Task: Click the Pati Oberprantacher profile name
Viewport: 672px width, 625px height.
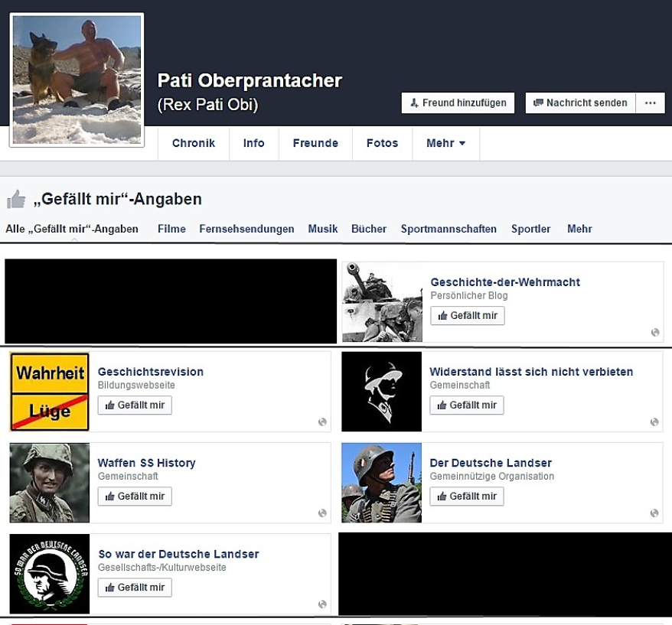Action: pos(250,80)
